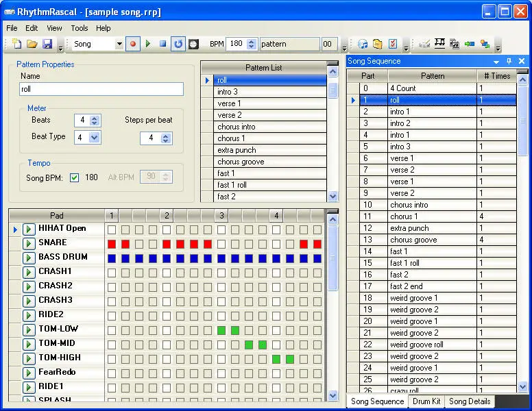Open the Tools menu
532x411 pixels.
tap(80, 28)
